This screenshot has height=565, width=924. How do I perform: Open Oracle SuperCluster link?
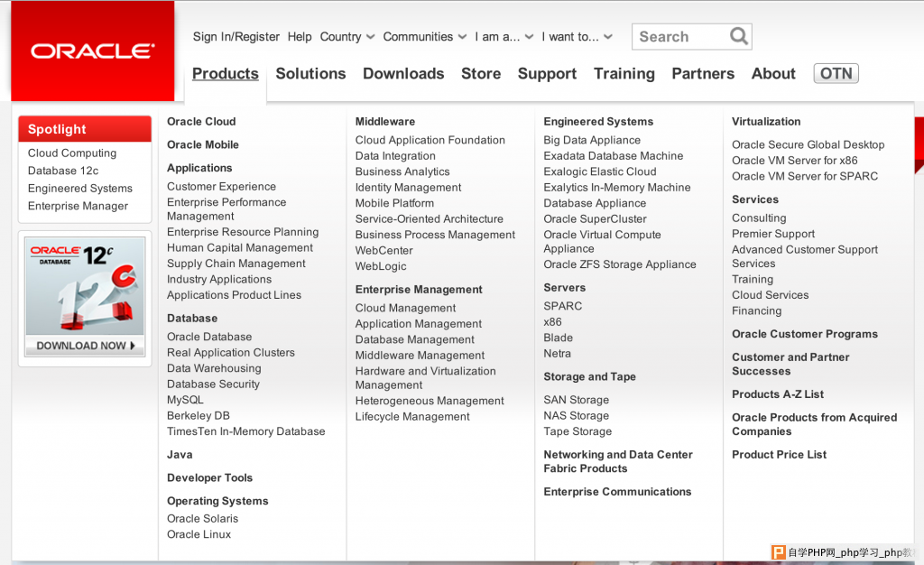coord(595,219)
